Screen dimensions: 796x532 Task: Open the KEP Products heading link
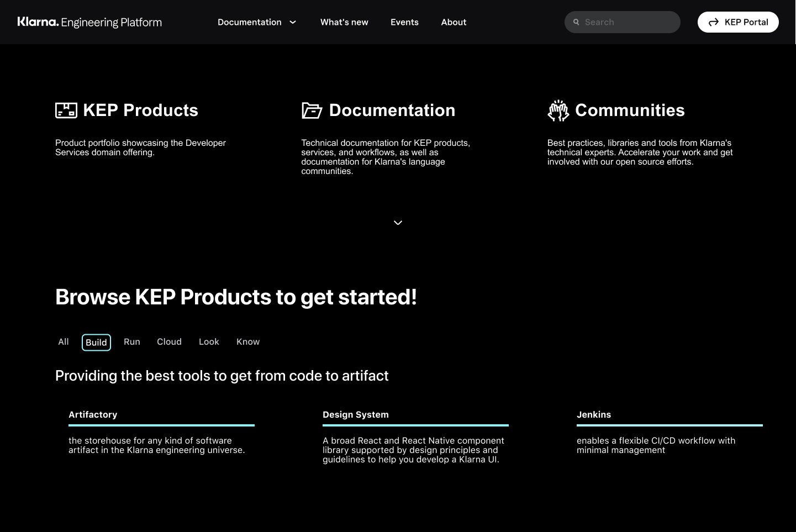[x=140, y=110]
